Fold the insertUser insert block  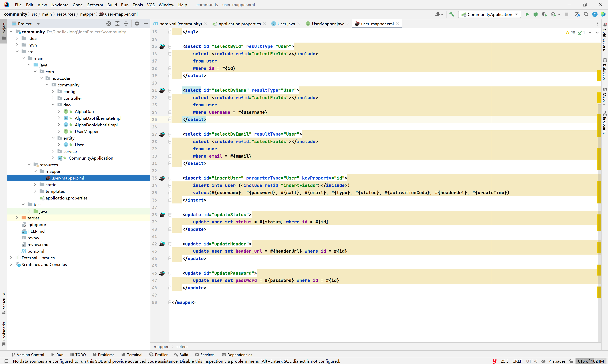click(x=170, y=178)
